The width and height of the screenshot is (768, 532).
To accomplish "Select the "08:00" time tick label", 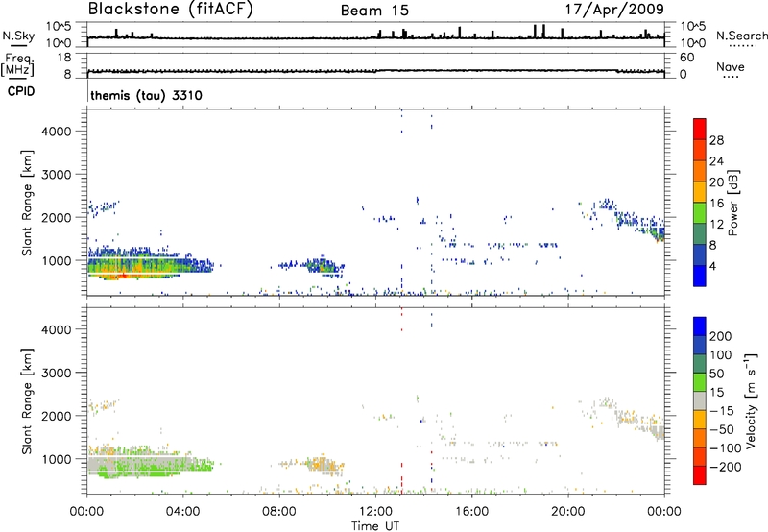I will pyautogui.click(x=278, y=512).
